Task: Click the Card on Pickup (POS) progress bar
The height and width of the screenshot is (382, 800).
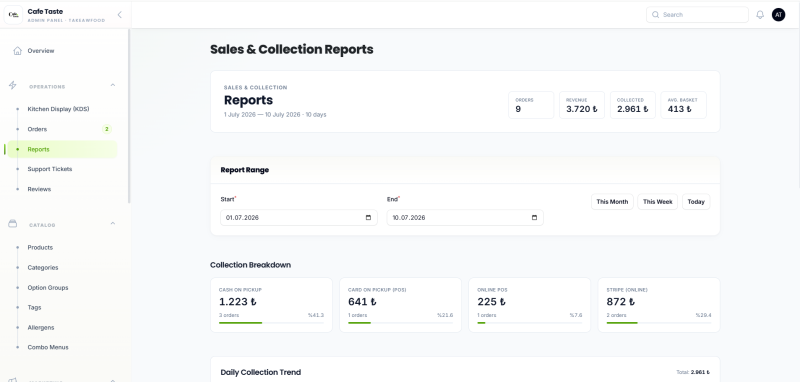Action: point(401,322)
